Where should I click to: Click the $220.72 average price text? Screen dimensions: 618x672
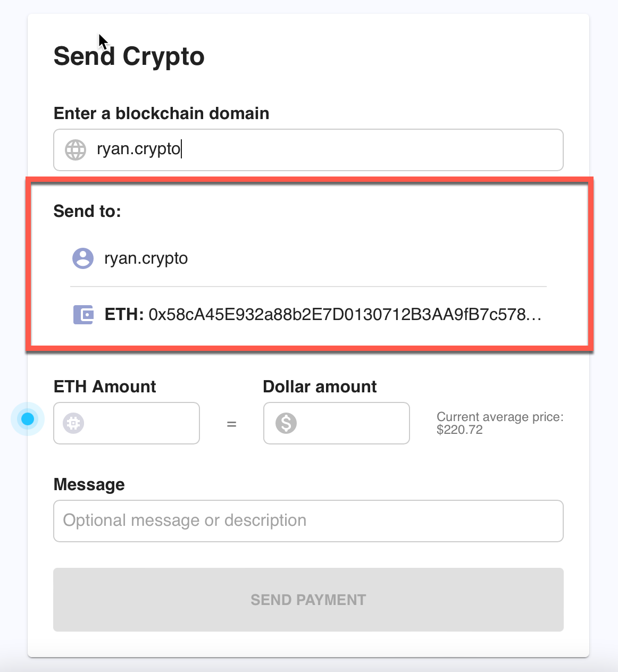click(x=460, y=430)
